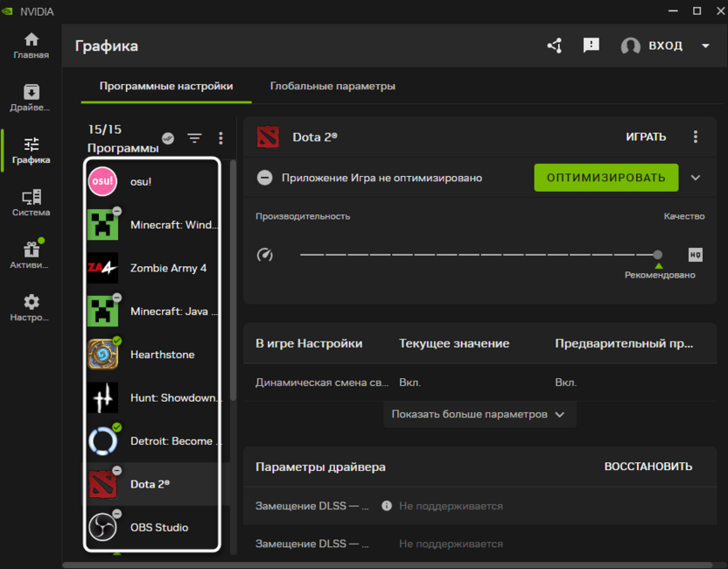Click the info icon beside Замещение DLSS

(386, 506)
